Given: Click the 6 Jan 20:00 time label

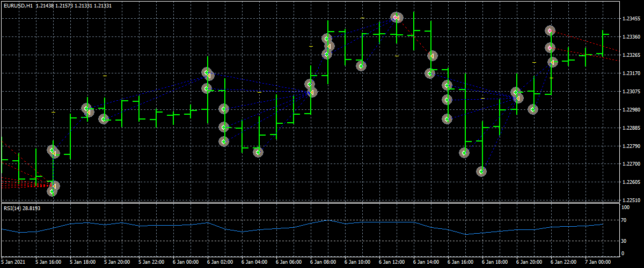Looking at the screenshot, I should [529, 263].
